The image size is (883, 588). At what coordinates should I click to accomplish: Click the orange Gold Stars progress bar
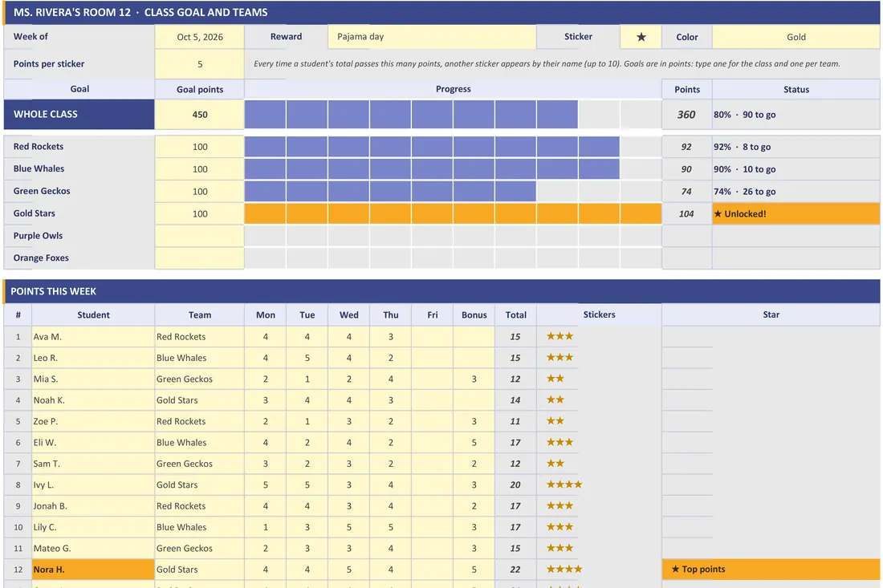point(453,214)
